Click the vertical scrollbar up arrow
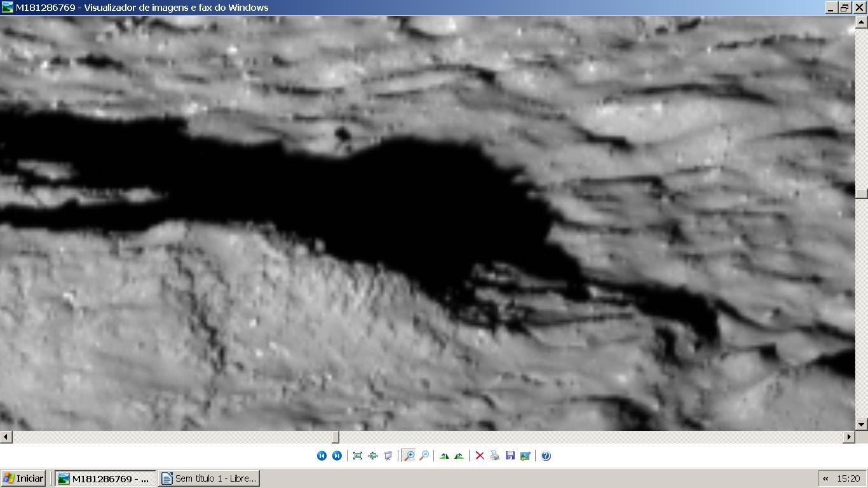 click(x=862, y=22)
